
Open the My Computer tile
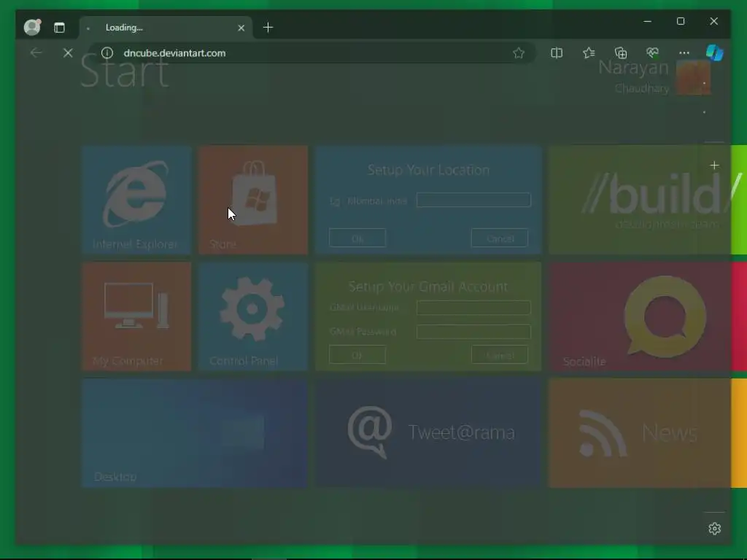pos(136,316)
